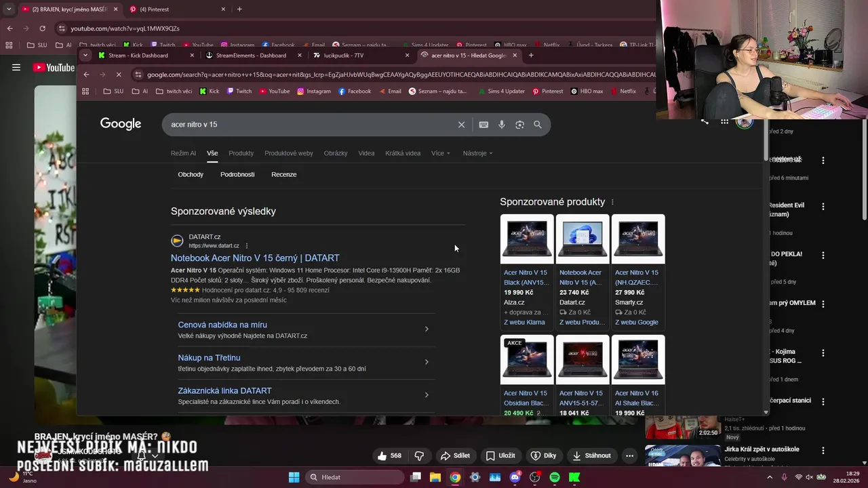Open Smarty.cz product card priced 27 990 Kč
868x488 pixels.
(638, 272)
